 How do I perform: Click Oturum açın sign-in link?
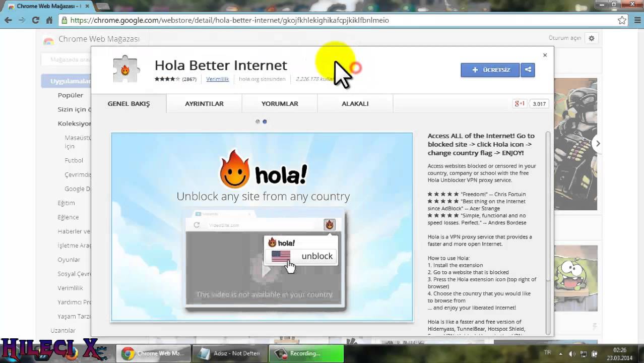[x=564, y=38]
